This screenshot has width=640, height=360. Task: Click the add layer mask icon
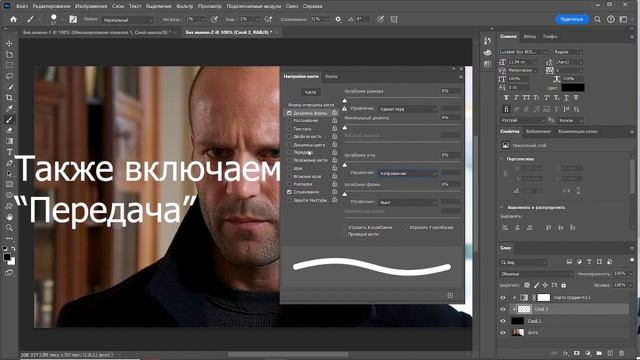coord(576,353)
